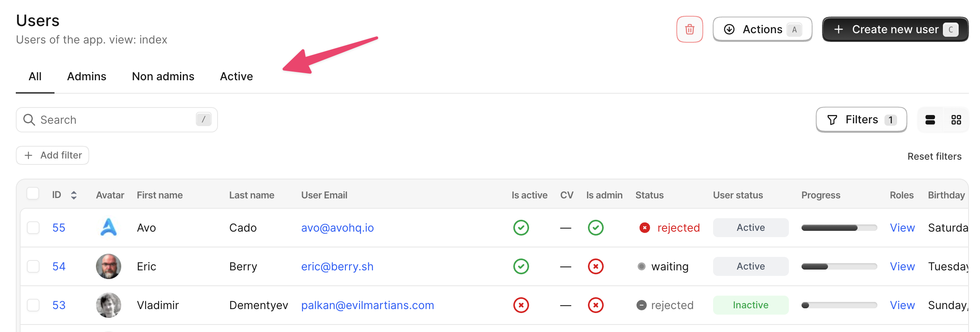Switch to grid view icon
Screen dimensions: 980x332
point(956,120)
